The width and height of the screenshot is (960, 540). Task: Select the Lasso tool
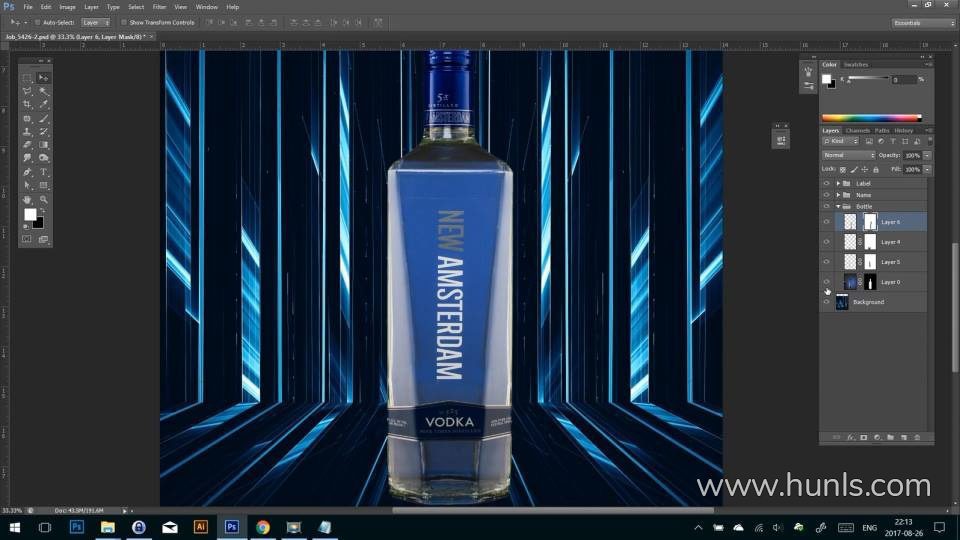pyautogui.click(x=27, y=91)
